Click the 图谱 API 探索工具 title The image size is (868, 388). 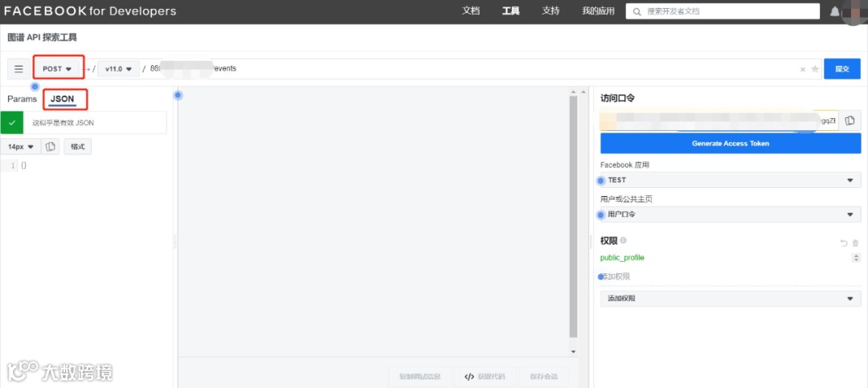[42, 38]
